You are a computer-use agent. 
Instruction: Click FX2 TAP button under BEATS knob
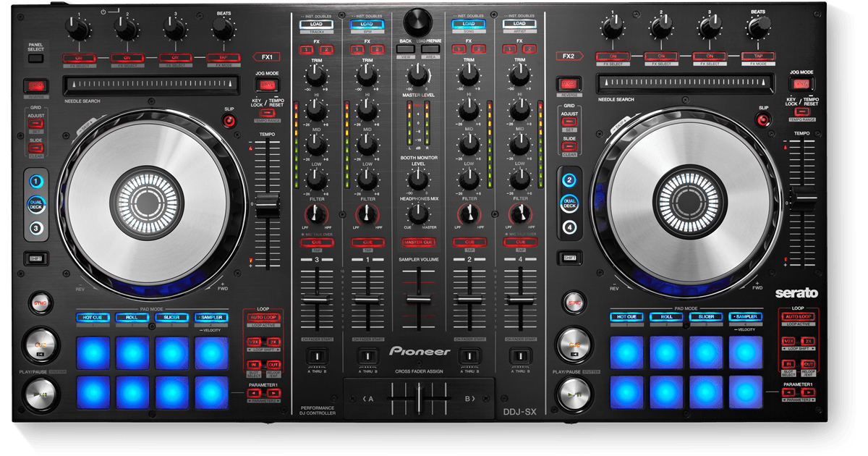(x=757, y=56)
